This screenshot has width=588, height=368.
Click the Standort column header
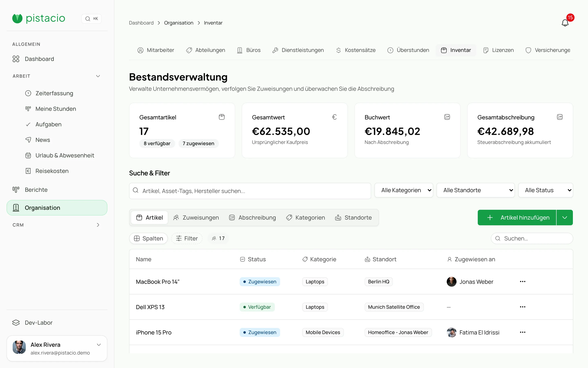tap(381, 259)
